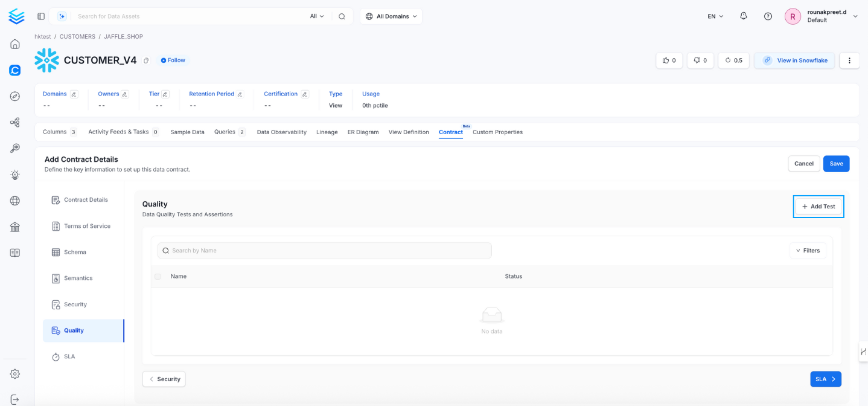Edit the Tier field via the pencil icon

(165, 94)
